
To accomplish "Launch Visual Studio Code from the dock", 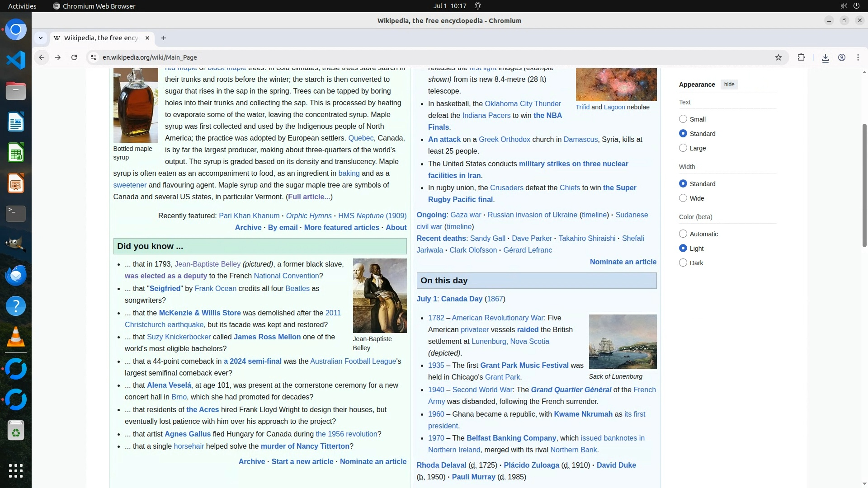I will tap(16, 60).
